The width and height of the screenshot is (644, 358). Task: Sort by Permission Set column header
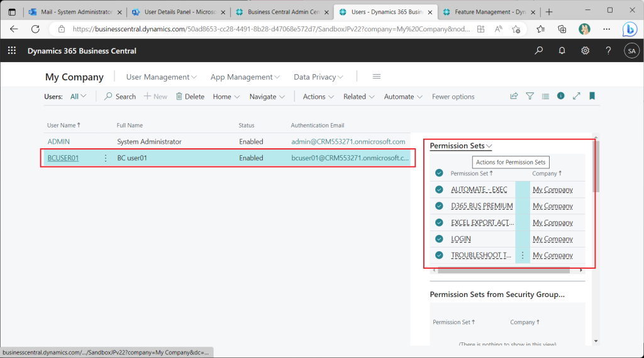471,173
